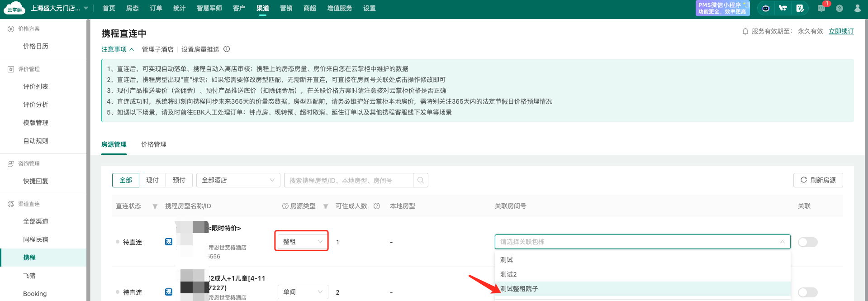The height and width of the screenshot is (301, 868).
Task: Open the 营销 top menu
Action: click(286, 8)
